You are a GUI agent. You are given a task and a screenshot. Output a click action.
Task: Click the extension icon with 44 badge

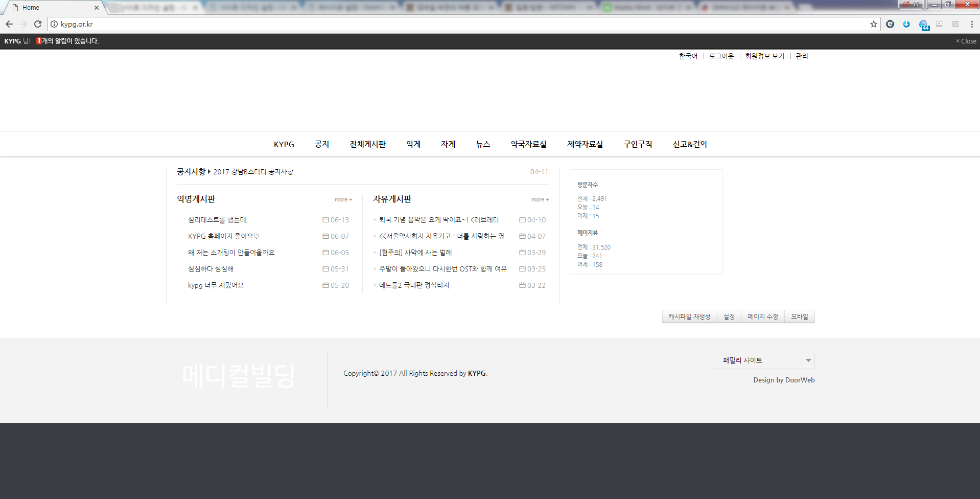(x=923, y=25)
